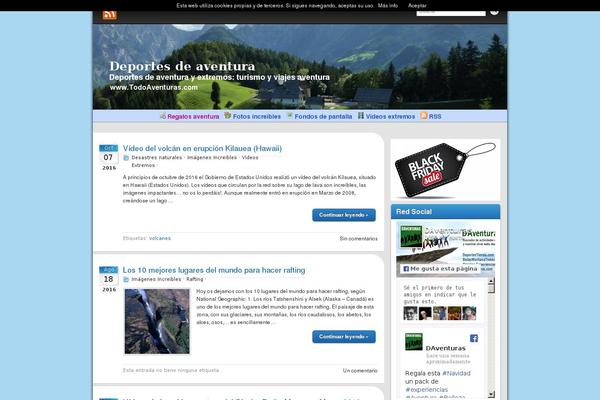The height and width of the screenshot is (400, 600).
Task: Open the 'Regalos aventura' menu item
Action: tap(193, 116)
